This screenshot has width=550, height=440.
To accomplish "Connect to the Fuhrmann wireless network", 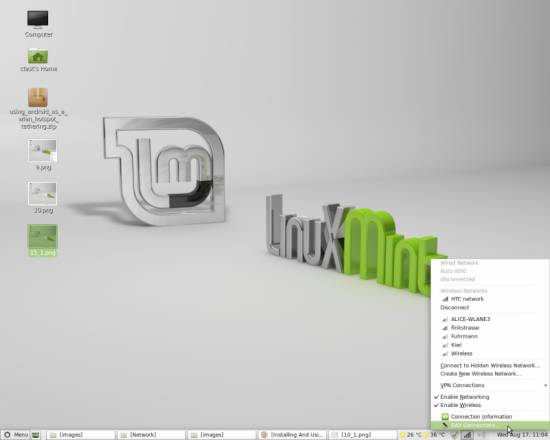I will (x=489, y=336).
